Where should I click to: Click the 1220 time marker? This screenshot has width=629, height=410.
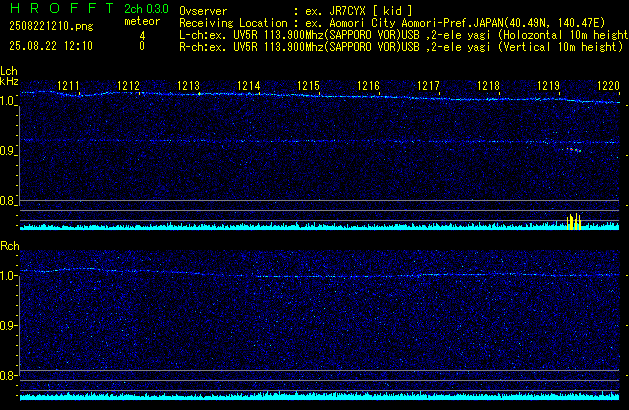tap(609, 86)
